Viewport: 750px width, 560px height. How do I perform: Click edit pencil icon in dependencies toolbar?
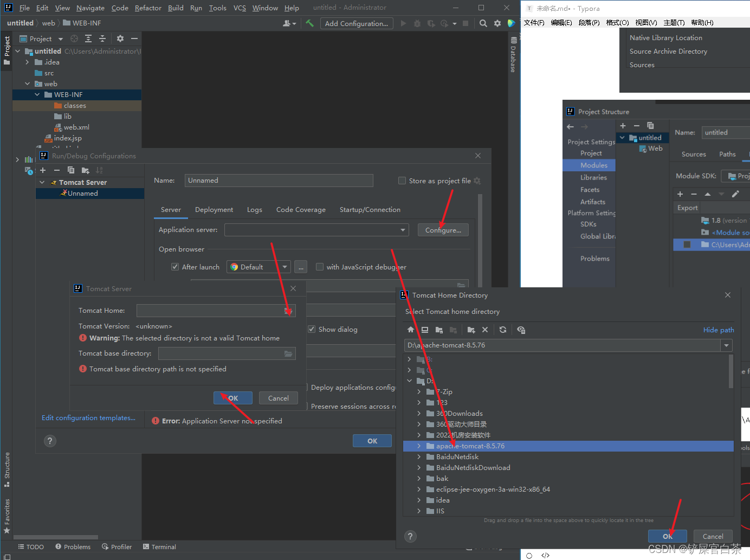735,194
